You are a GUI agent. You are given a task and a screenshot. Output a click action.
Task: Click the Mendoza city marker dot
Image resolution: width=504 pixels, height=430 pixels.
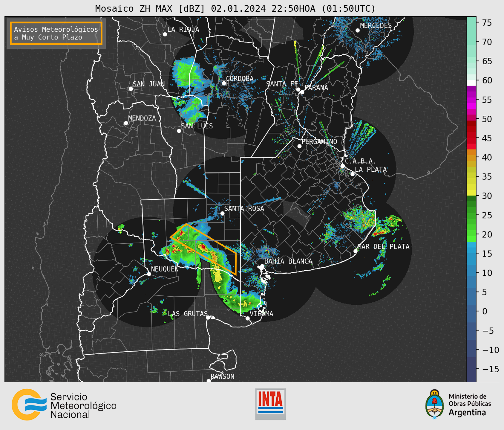[x=126, y=123]
